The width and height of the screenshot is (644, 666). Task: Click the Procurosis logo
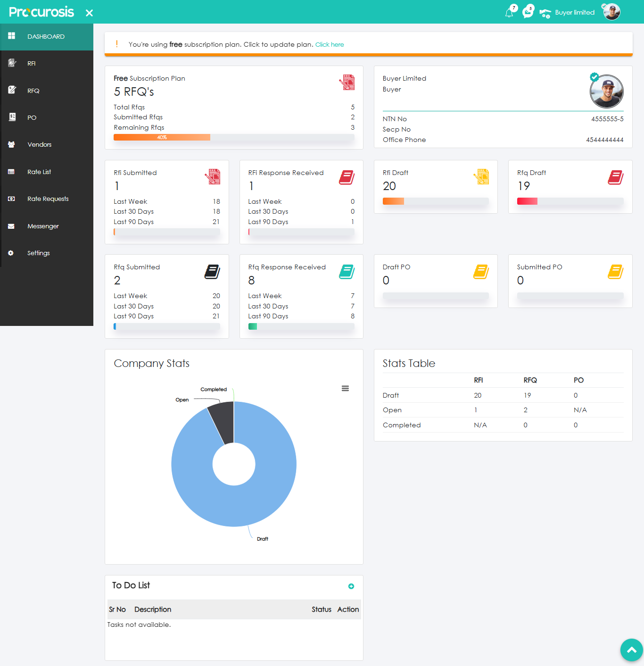click(41, 12)
